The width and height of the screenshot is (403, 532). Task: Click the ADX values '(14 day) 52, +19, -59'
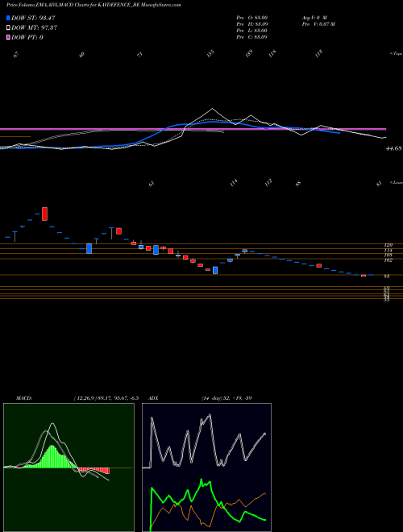[x=226, y=398]
